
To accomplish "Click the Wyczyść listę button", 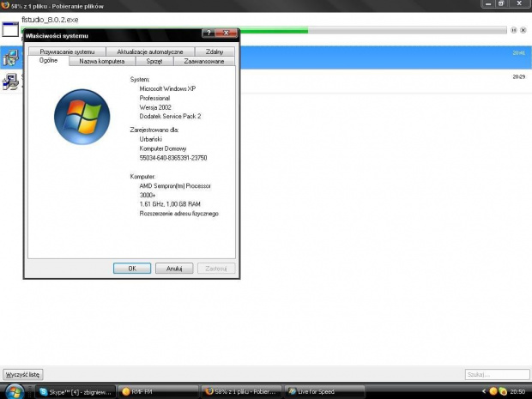I will point(22,375).
